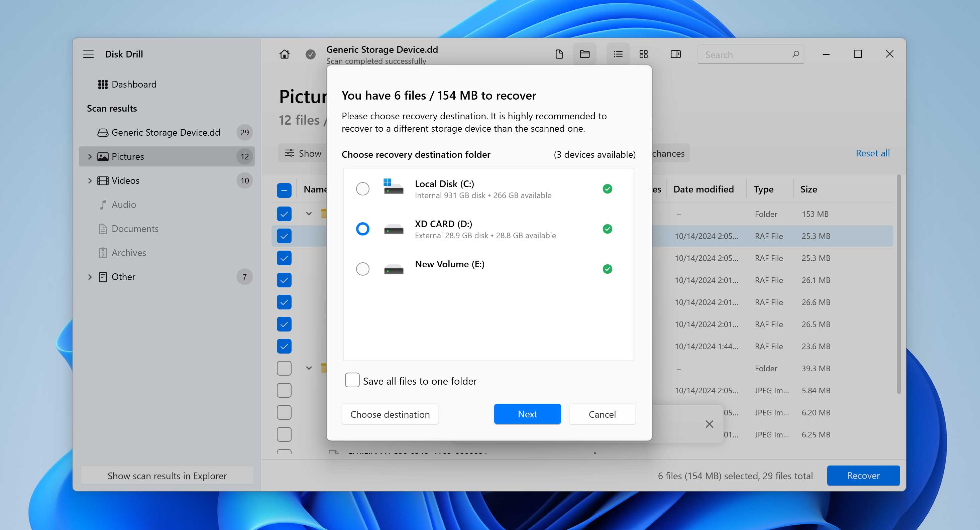Select Local Disk (C:) radio button
Screen dimensions: 980x530
point(362,189)
